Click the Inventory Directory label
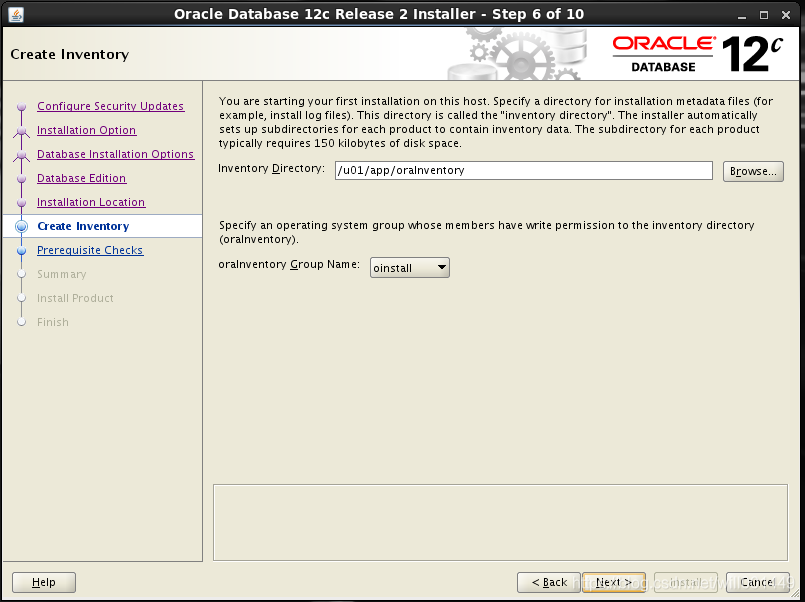Screen dimensions: 805x602 point(272,168)
